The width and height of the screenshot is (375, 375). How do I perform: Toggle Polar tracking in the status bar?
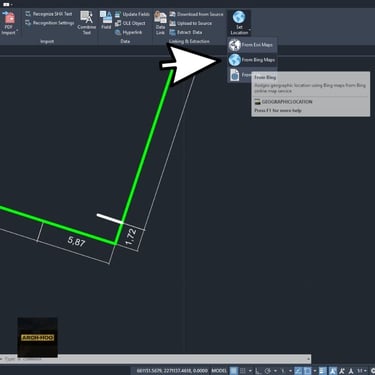(267, 371)
